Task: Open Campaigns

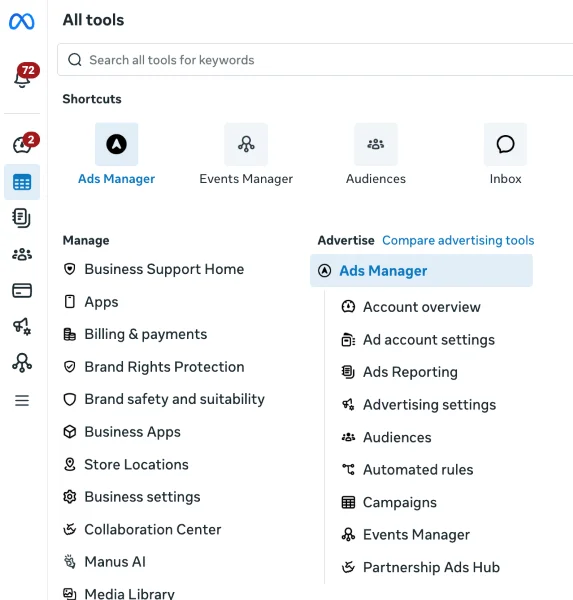Action: pyautogui.click(x=400, y=502)
